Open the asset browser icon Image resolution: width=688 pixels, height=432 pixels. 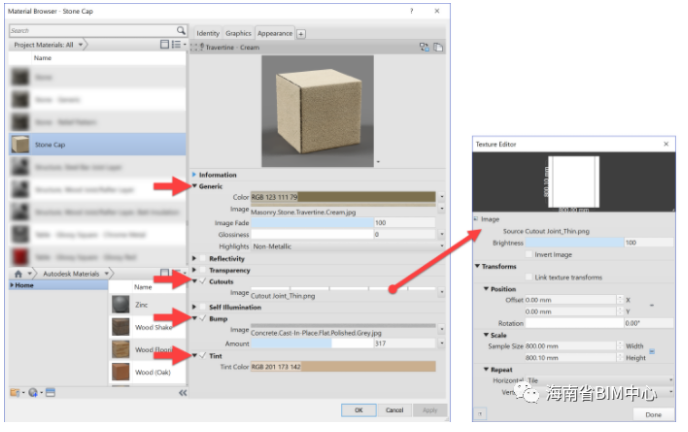(x=50, y=393)
